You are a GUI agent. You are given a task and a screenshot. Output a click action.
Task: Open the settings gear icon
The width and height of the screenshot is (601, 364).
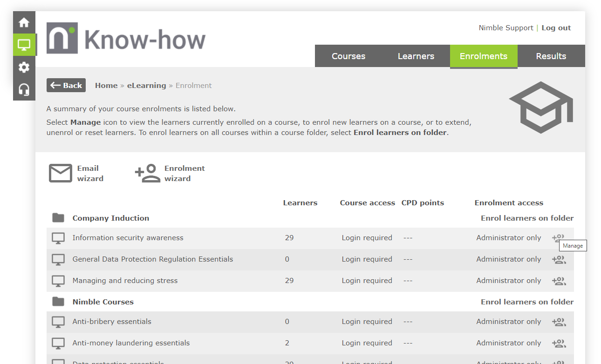pyautogui.click(x=24, y=67)
